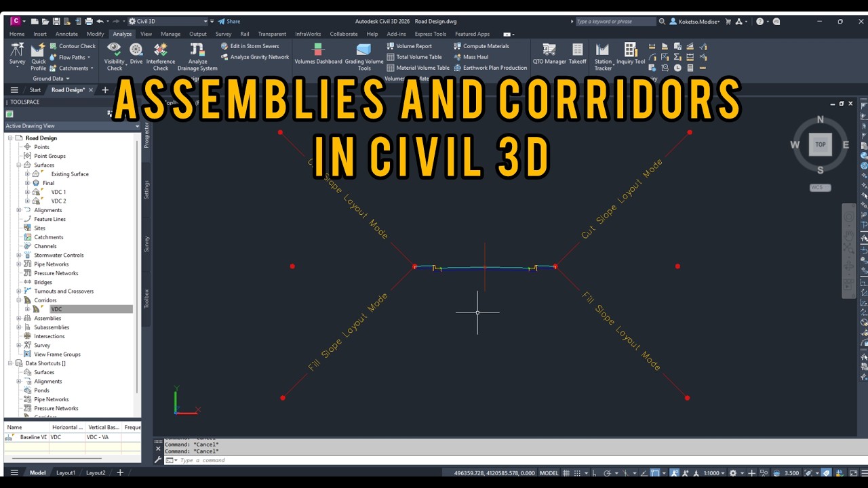The image size is (868, 488).
Task: Click the search keyword input field
Action: pyautogui.click(x=615, y=22)
